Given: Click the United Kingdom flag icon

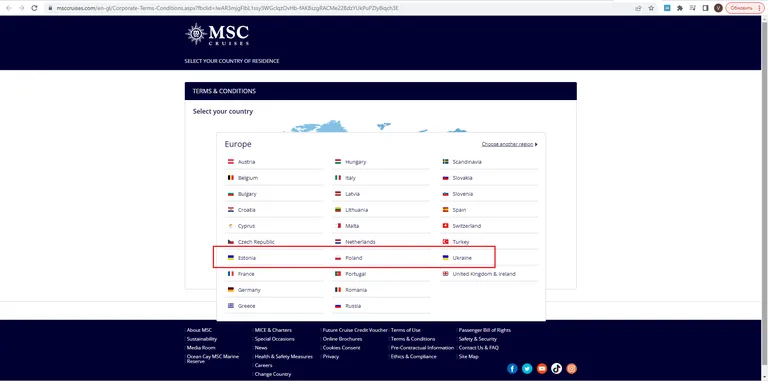Looking at the screenshot, I should pos(446,274).
